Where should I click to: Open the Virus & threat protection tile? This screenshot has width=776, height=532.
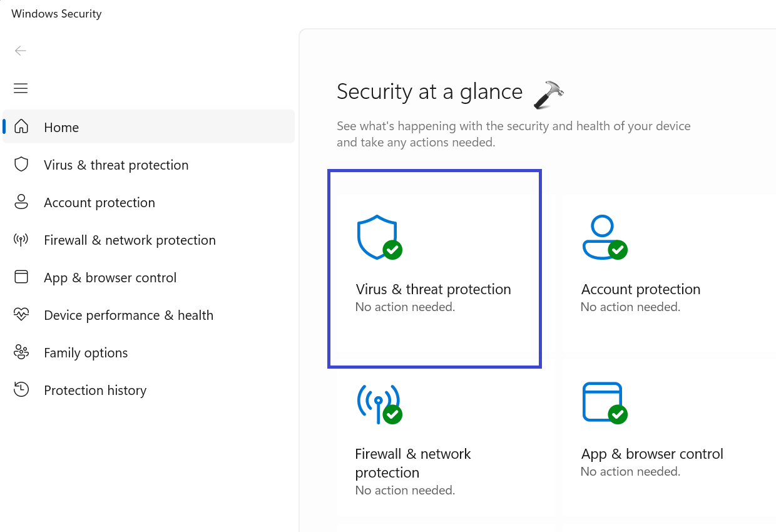tap(434, 289)
